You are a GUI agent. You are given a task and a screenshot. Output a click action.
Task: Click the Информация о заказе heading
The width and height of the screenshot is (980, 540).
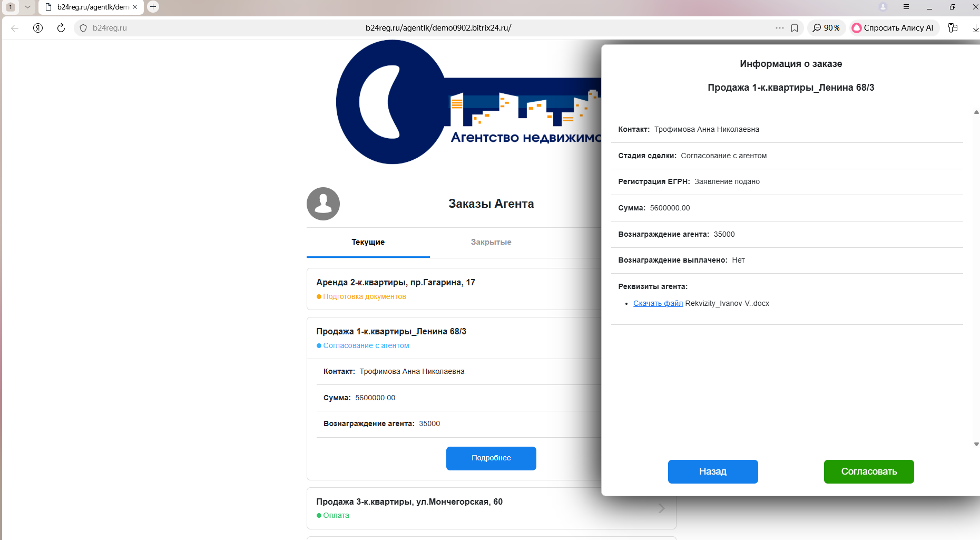coord(791,64)
